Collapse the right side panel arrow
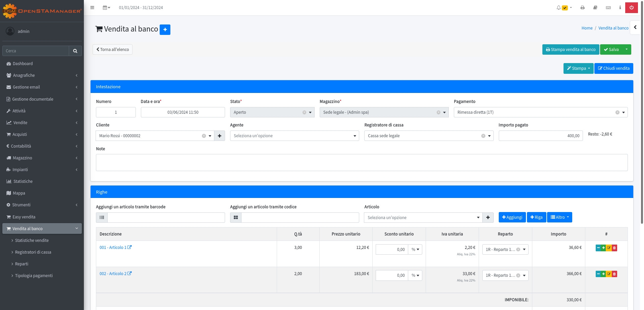The width and height of the screenshot is (644, 310). 635,28
